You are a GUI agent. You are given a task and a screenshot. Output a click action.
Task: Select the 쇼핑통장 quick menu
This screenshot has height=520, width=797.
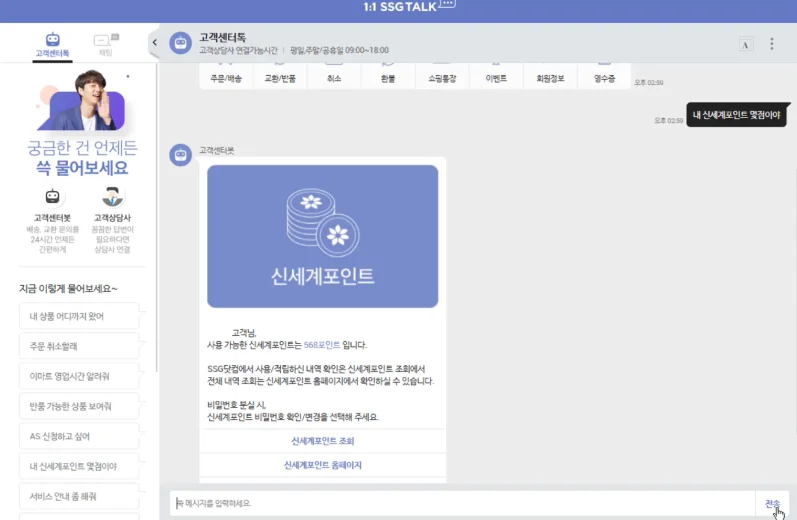click(442, 76)
